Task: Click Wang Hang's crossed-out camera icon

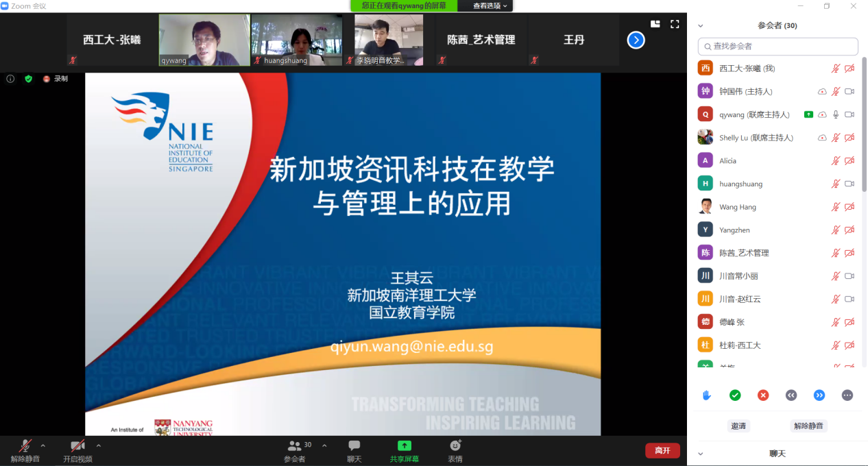Action: click(849, 207)
